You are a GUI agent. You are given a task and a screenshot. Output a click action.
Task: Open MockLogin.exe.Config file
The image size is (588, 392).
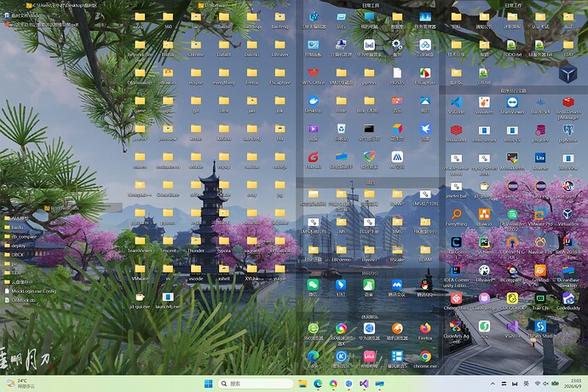[31, 291]
